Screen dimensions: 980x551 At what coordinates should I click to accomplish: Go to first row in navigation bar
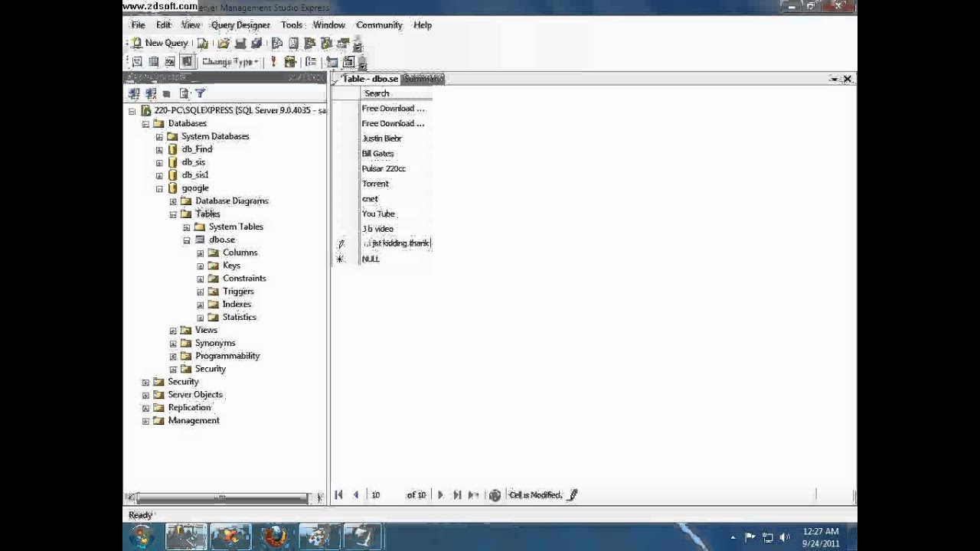click(338, 495)
